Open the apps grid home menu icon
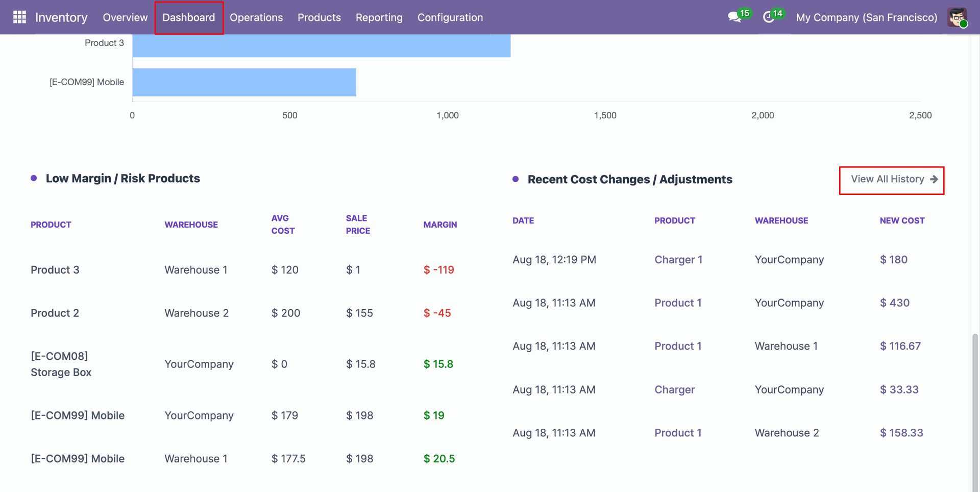980x492 pixels. pos(19,17)
